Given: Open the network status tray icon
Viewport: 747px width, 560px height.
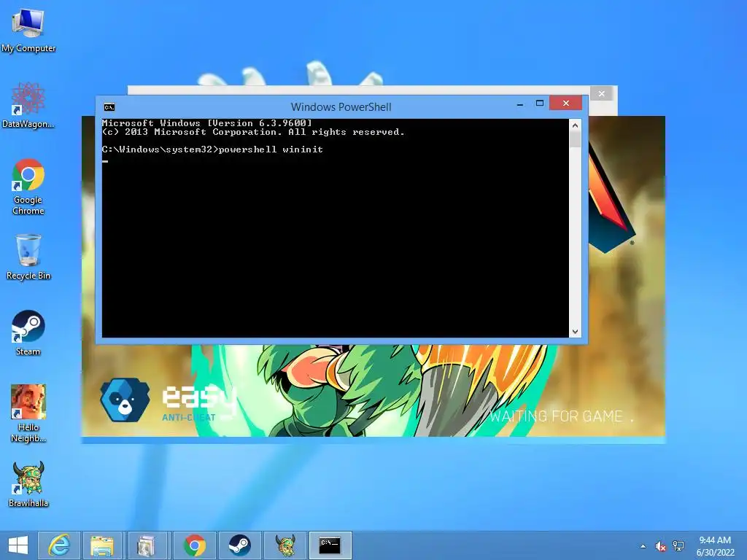Looking at the screenshot, I should pyautogui.click(x=678, y=546).
